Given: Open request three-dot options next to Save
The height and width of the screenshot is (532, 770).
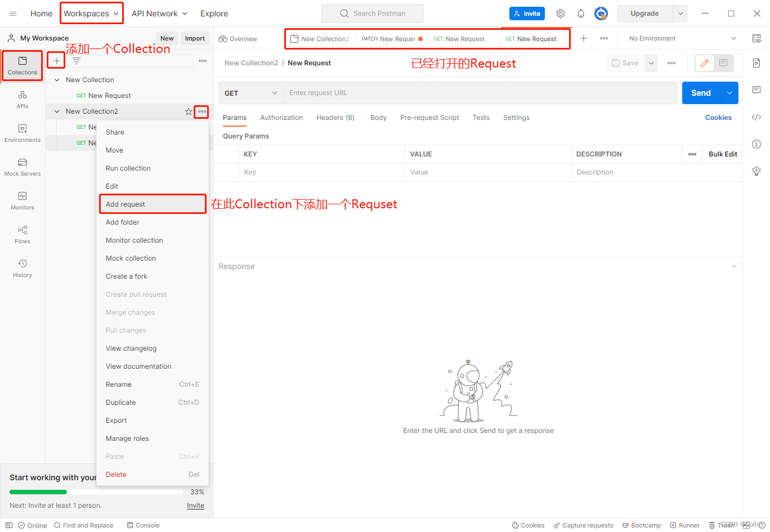Looking at the screenshot, I should [x=671, y=63].
